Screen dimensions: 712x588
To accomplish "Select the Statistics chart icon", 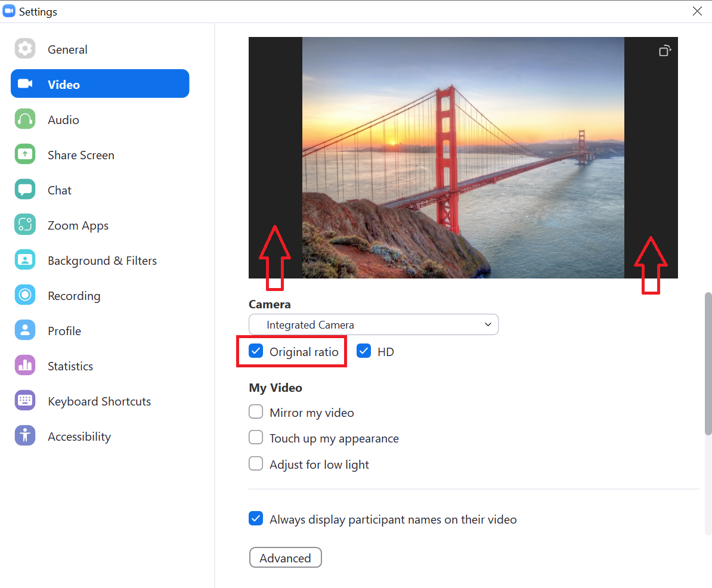I will coord(25,365).
